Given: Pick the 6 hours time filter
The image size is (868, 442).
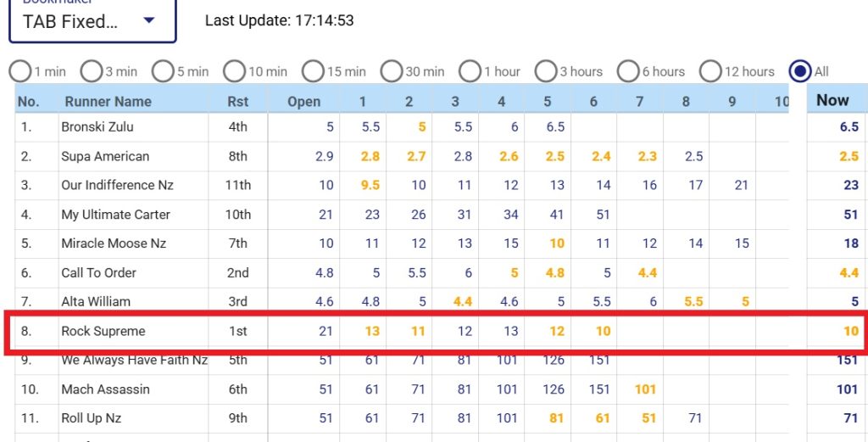Looking at the screenshot, I should (x=628, y=71).
